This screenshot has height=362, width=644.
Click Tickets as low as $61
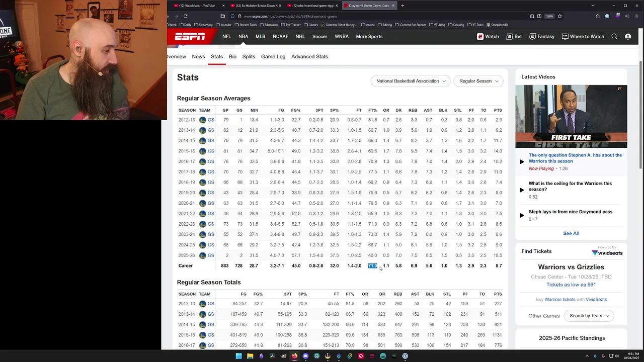pyautogui.click(x=571, y=285)
